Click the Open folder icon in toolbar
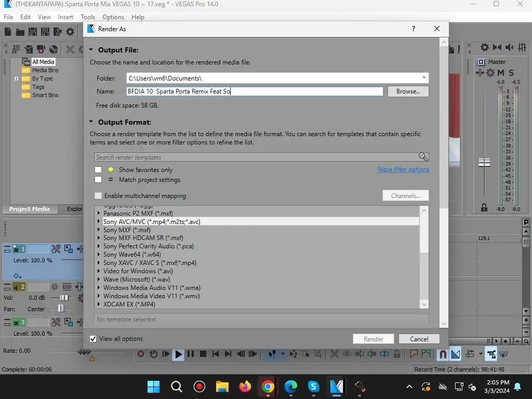This screenshot has height=399, width=532. [x=20, y=32]
